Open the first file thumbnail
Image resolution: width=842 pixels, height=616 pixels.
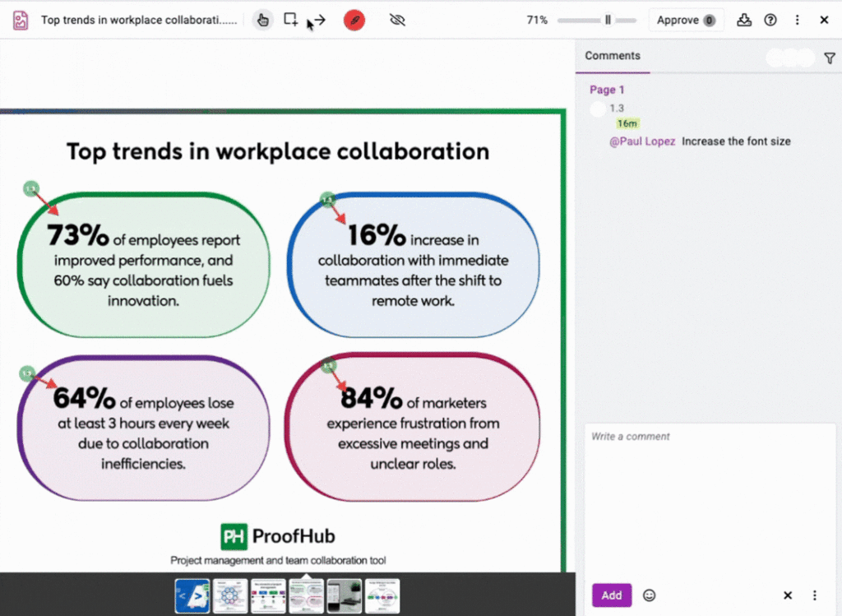[192, 595]
